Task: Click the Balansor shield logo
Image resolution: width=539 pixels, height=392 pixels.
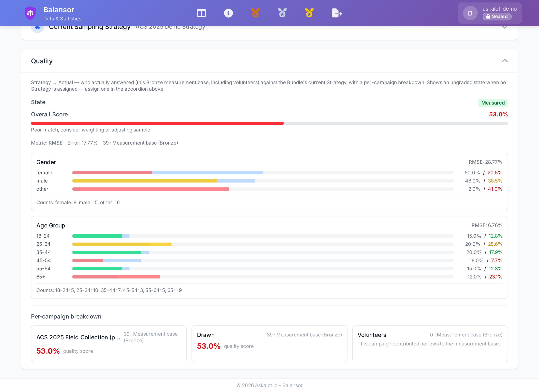Action: coord(30,13)
